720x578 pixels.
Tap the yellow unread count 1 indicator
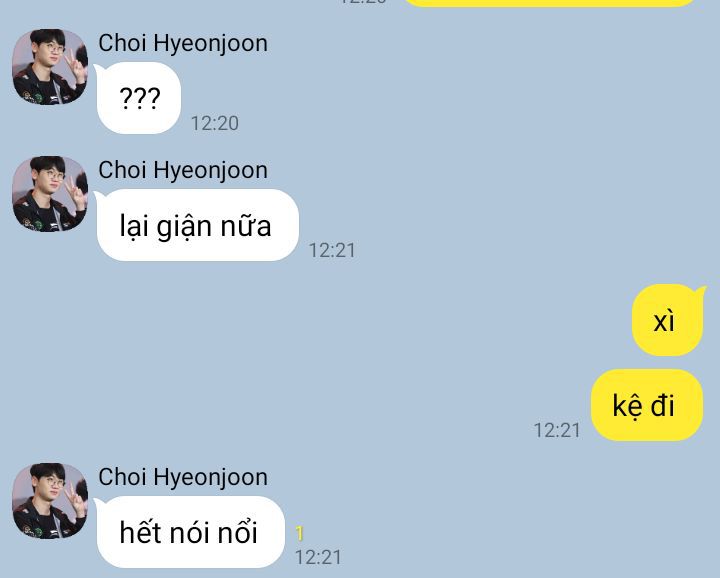pos(299,533)
